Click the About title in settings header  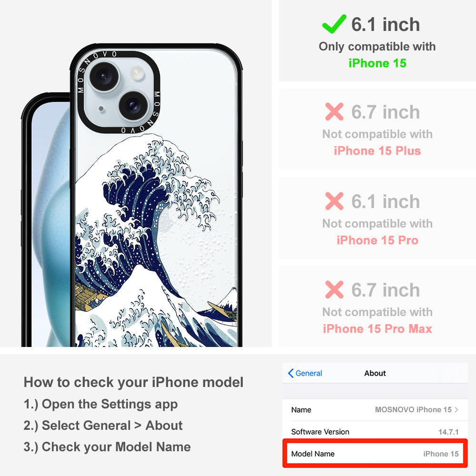[375, 373]
